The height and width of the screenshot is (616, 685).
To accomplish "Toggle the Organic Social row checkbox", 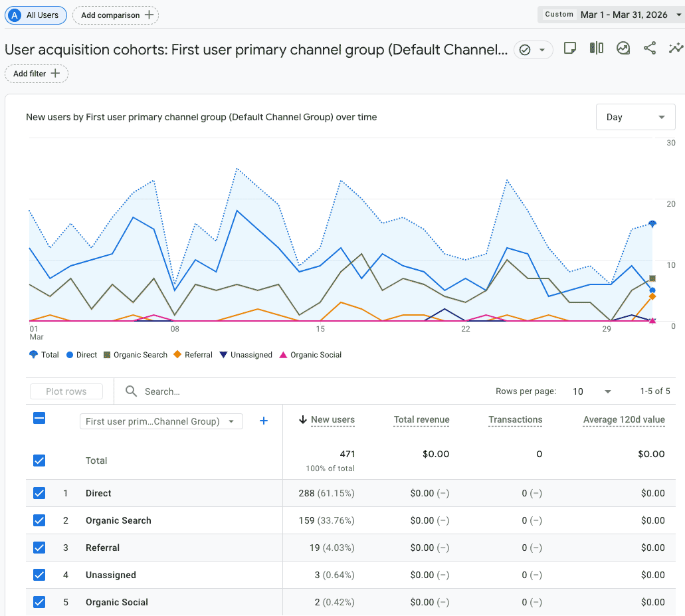I will coord(39,602).
